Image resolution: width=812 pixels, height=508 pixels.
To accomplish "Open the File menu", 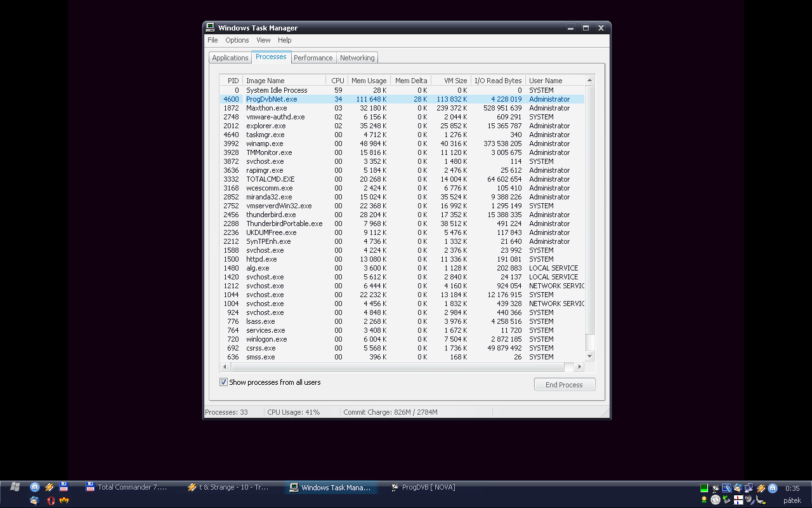I will click(x=213, y=40).
